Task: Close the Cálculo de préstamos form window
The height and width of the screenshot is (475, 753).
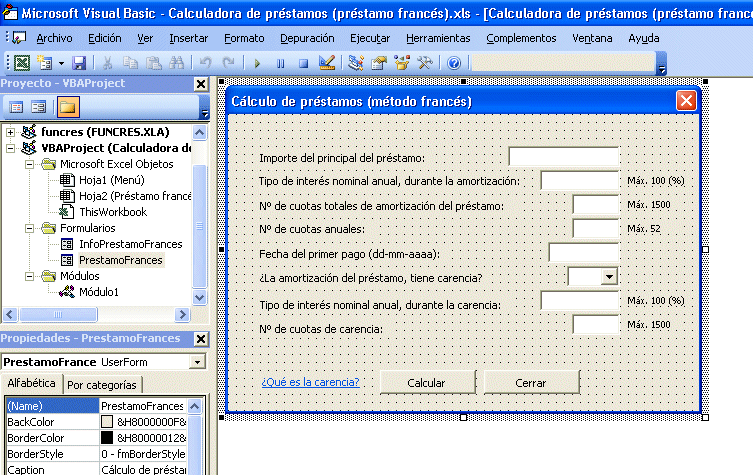Action: (x=686, y=101)
